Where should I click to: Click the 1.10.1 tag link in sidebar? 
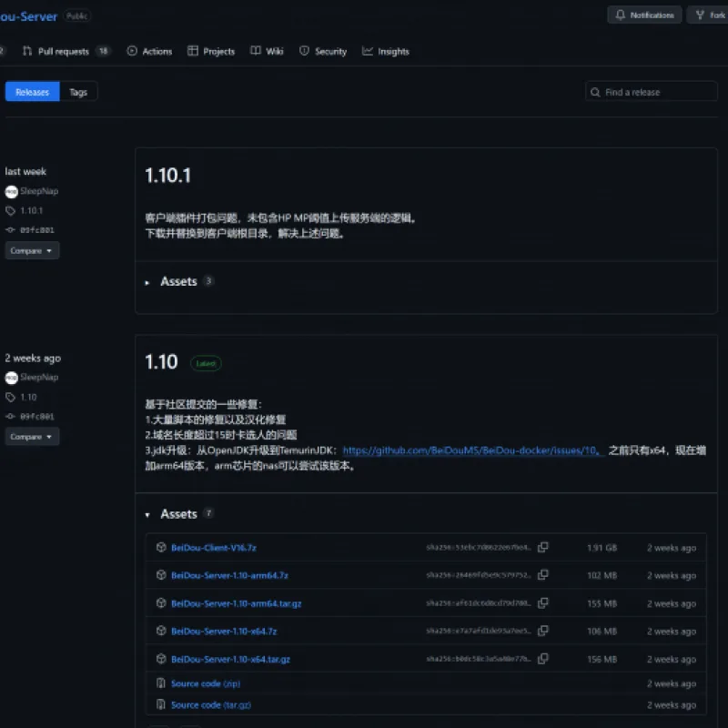[32, 211]
